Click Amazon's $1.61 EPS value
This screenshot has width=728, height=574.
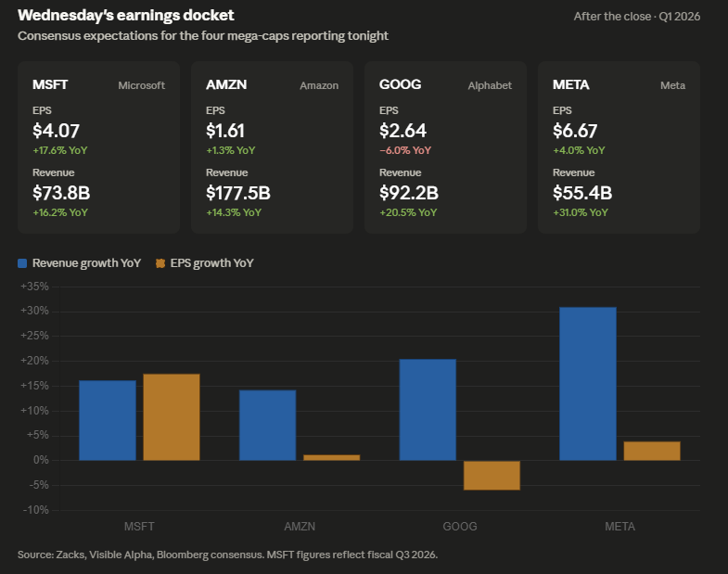[x=226, y=131]
